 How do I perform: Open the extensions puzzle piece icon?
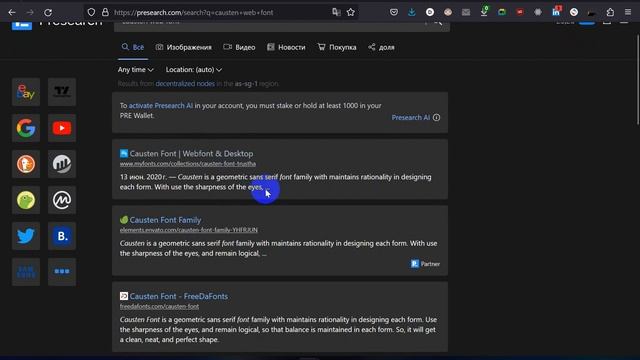[610, 12]
